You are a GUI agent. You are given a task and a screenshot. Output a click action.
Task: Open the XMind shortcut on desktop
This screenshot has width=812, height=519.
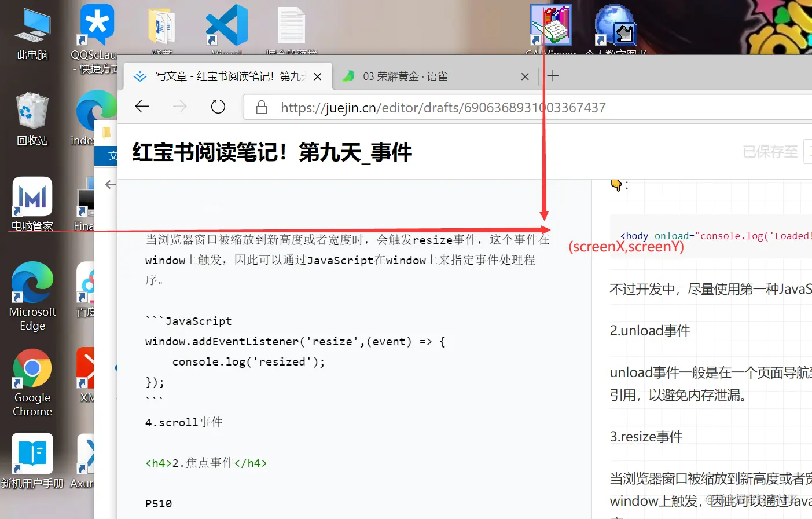point(86,375)
